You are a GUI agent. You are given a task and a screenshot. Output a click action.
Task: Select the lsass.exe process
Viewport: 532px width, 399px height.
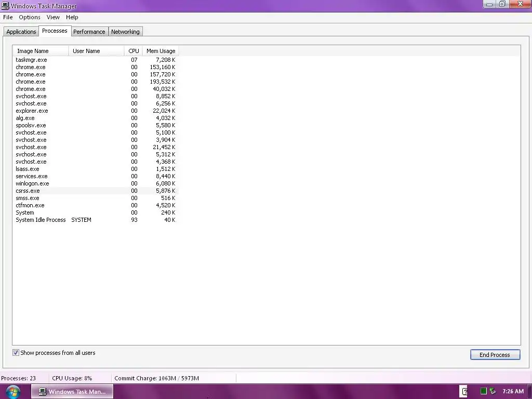tap(96, 169)
